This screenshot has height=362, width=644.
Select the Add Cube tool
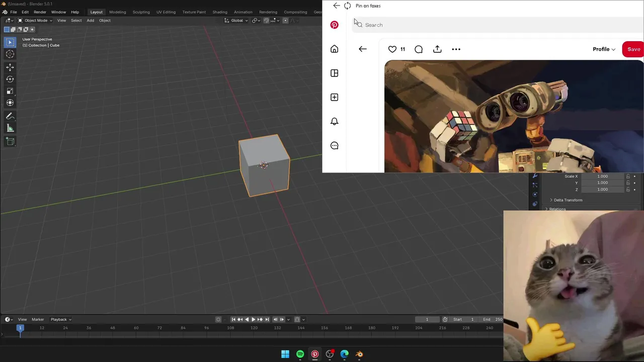coord(10,141)
